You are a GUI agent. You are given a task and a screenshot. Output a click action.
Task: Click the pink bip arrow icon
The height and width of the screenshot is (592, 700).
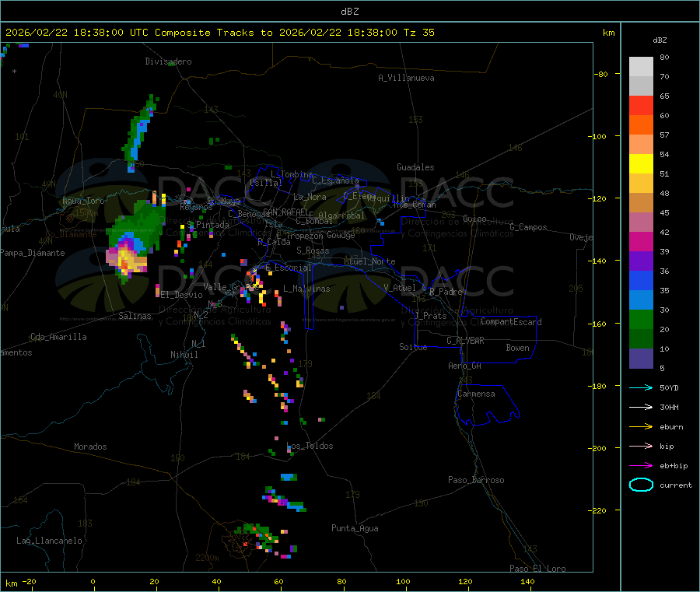641,446
